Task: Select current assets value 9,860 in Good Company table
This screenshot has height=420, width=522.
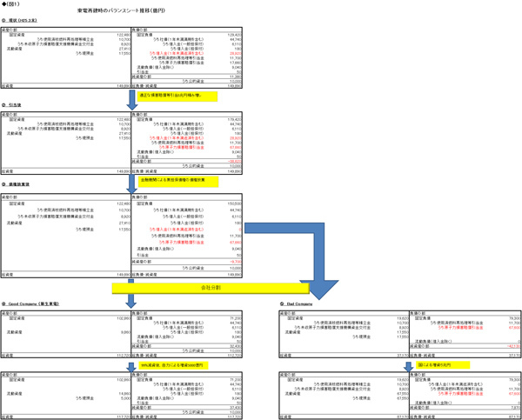Action: pos(125,332)
